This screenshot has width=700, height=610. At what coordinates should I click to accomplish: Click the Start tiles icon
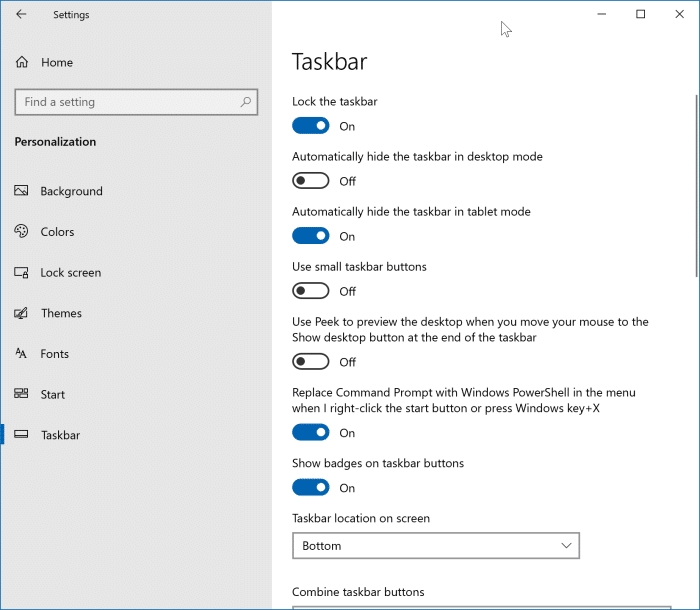pos(21,393)
